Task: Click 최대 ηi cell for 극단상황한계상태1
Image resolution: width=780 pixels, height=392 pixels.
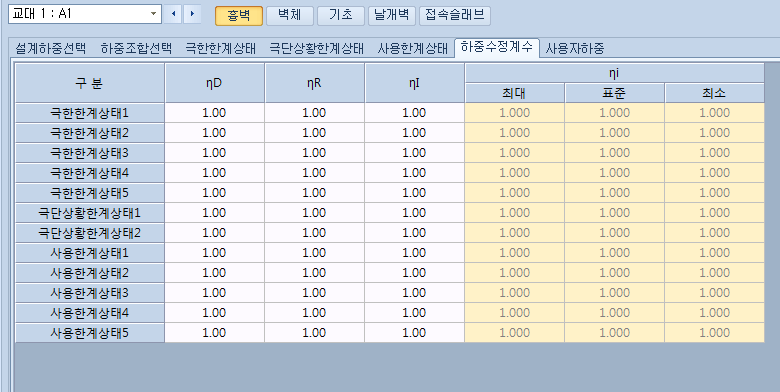Action: (515, 213)
